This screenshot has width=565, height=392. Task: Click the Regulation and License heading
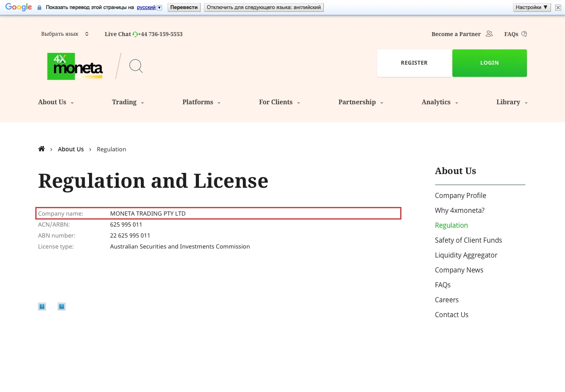pos(153,181)
